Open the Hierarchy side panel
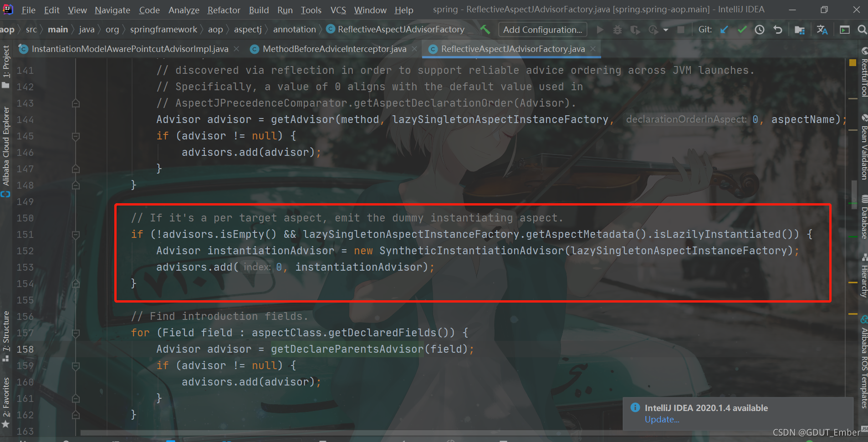This screenshot has height=442, width=868. point(863,276)
